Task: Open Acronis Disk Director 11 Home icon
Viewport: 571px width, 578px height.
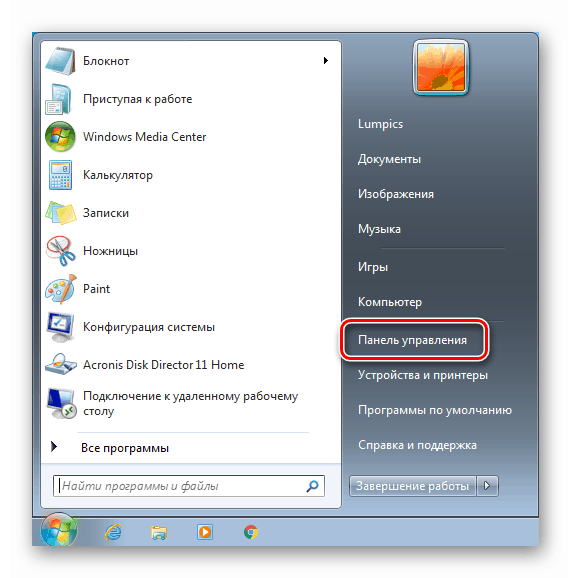Action: (x=60, y=365)
